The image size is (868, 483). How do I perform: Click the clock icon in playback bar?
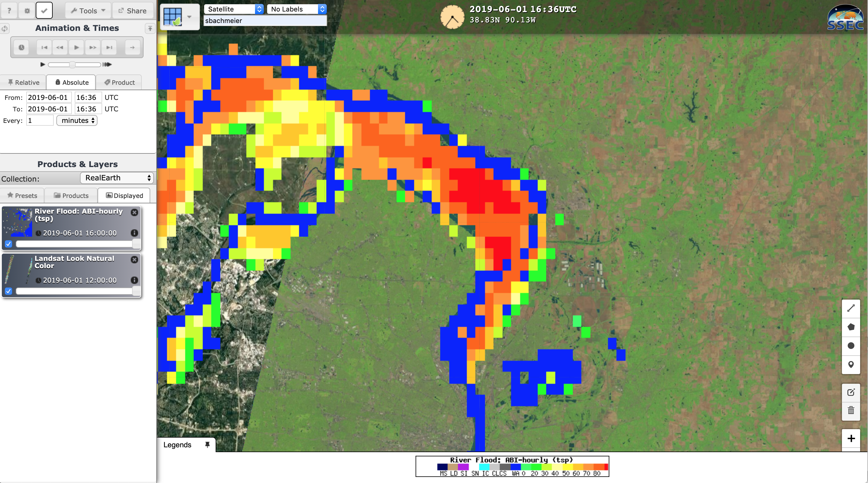pyautogui.click(x=22, y=48)
